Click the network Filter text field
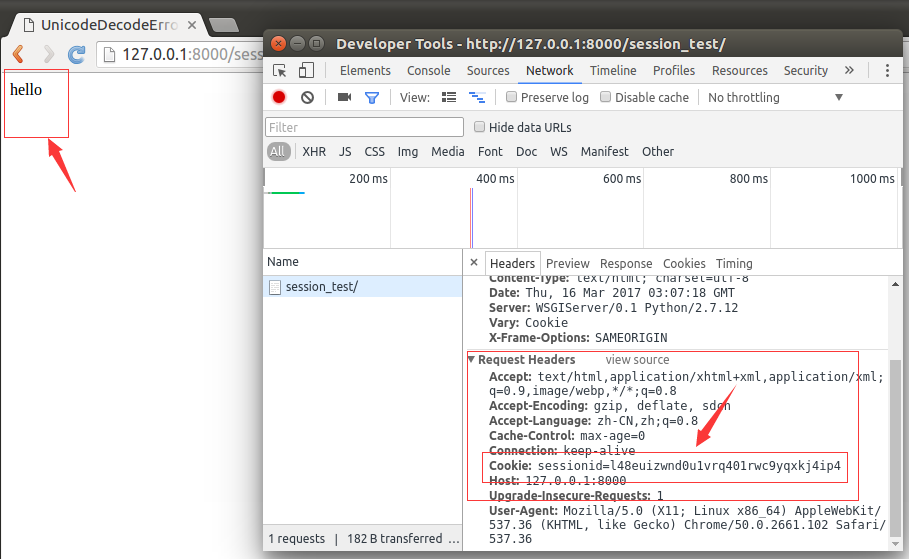The height and width of the screenshot is (559, 909). 364,127
